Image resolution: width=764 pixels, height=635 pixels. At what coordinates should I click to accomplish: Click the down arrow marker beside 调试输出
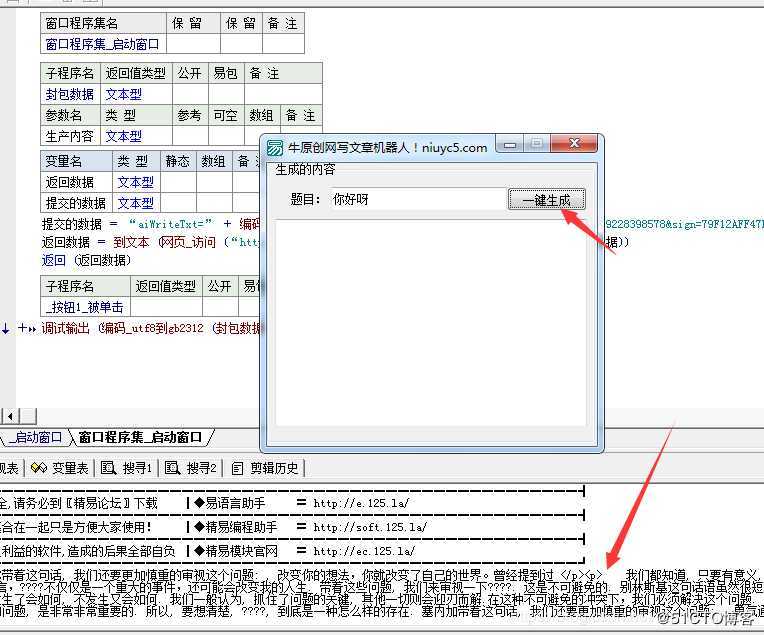(6, 329)
